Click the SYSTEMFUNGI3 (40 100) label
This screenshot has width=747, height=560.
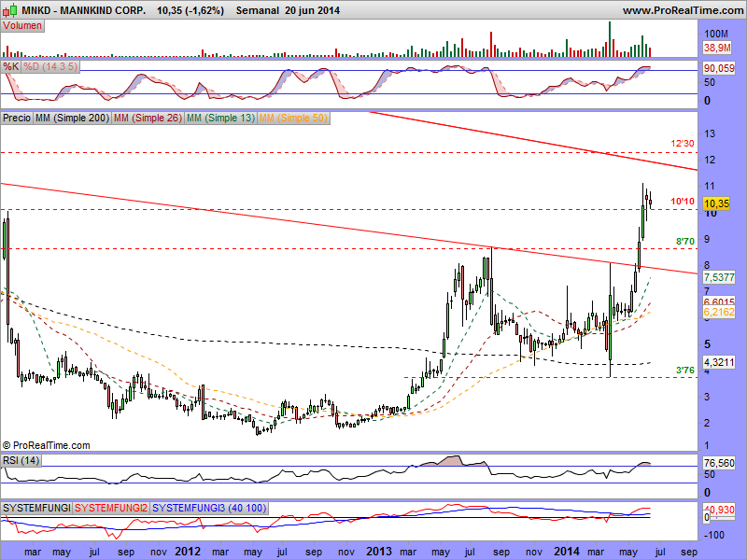[209, 508]
